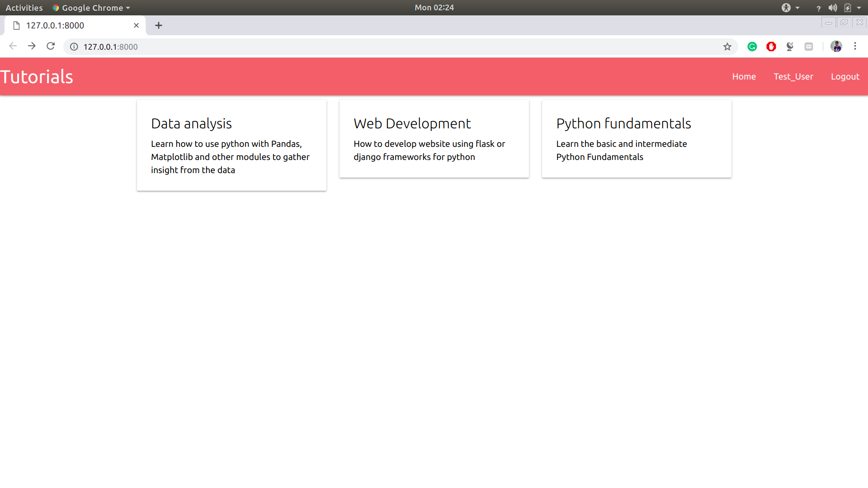This screenshot has width=868, height=488.
Task: Open the Chrome profile avatar
Action: click(836, 46)
